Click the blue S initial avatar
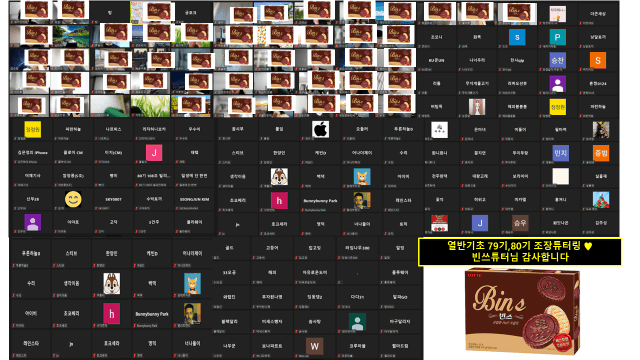Screen dimensions: 640x360 click(x=517, y=37)
